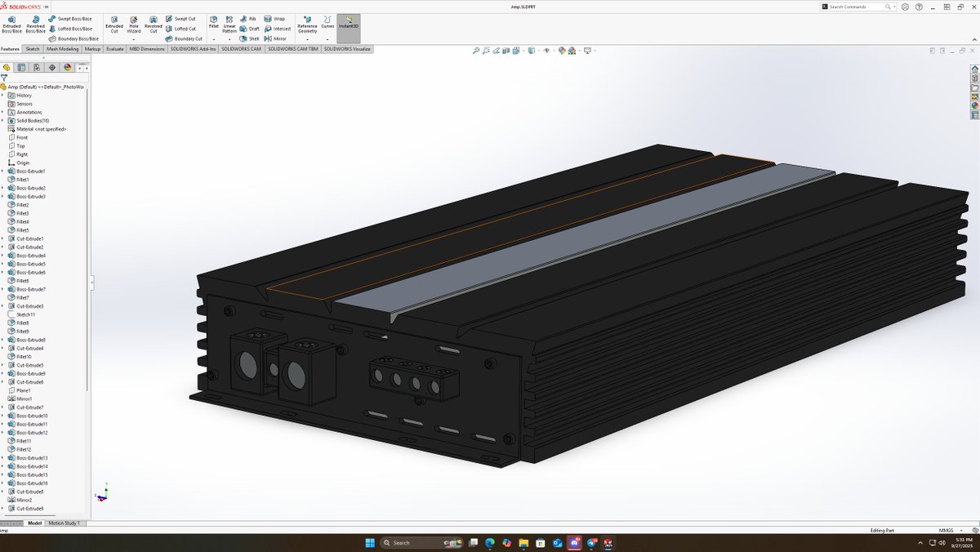
Task: Select the Revolved Cut tool
Action: tap(154, 24)
